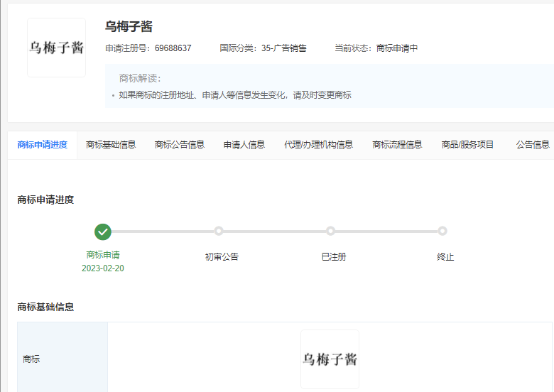Viewport: 554px width, 392px height.
Task: Click the date 2023-02-20
Action: tap(103, 268)
